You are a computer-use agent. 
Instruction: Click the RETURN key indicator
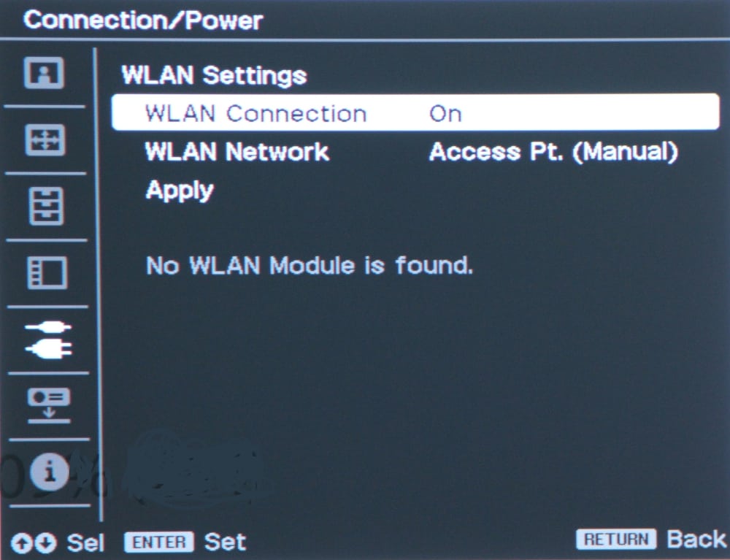point(616,540)
